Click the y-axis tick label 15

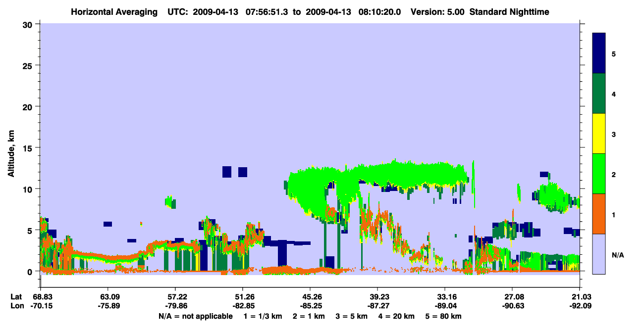coord(29,148)
